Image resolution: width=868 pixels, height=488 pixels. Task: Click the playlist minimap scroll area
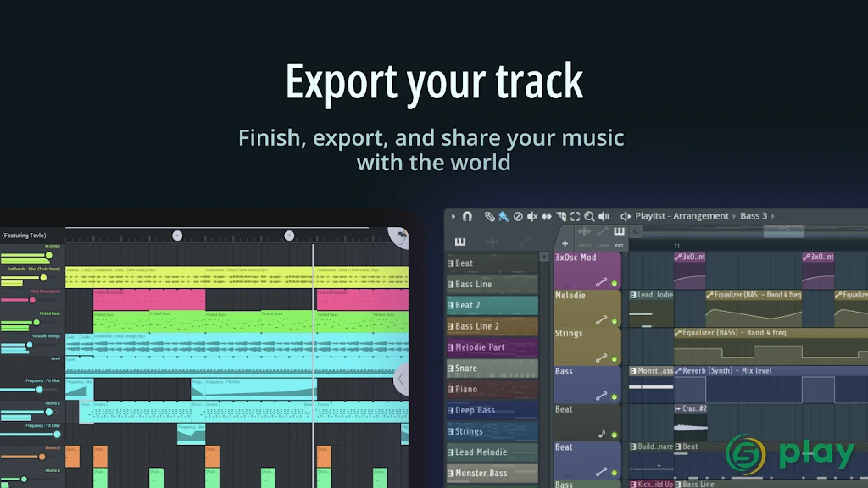(x=755, y=232)
